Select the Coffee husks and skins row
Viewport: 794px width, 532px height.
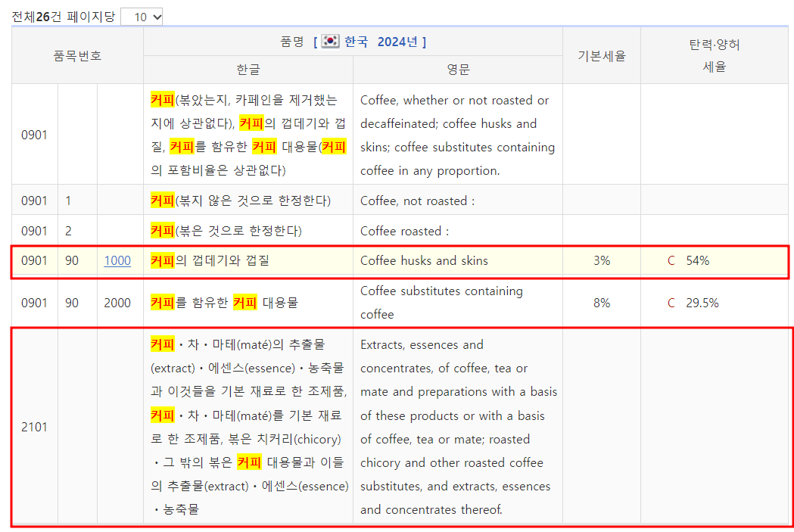click(424, 260)
